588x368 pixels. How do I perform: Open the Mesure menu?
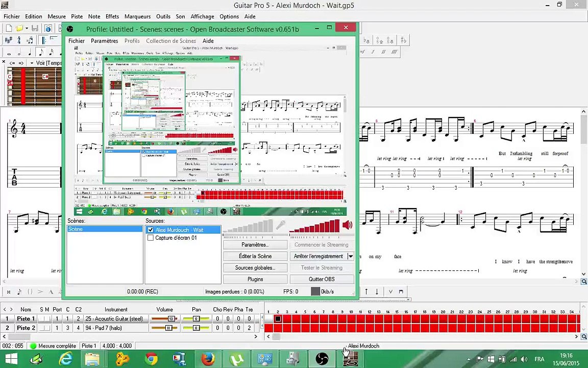pyautogui.click(x=57, y=16)
